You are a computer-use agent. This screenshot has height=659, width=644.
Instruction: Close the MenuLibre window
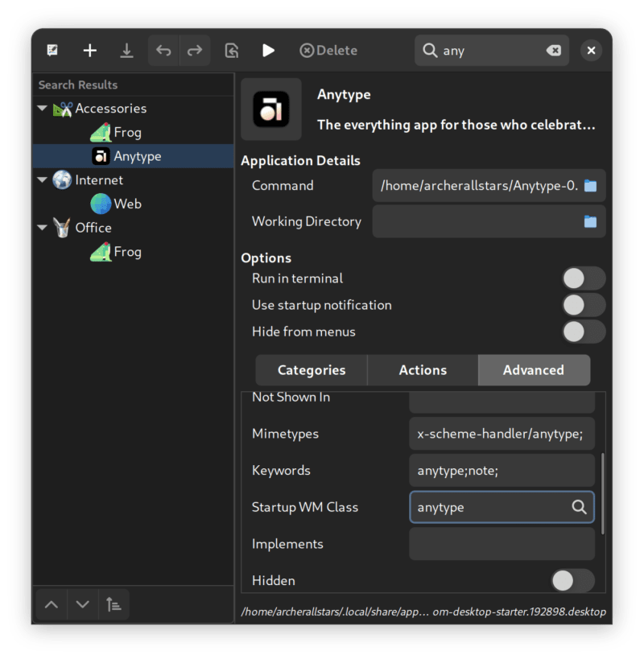click(591, 51)
